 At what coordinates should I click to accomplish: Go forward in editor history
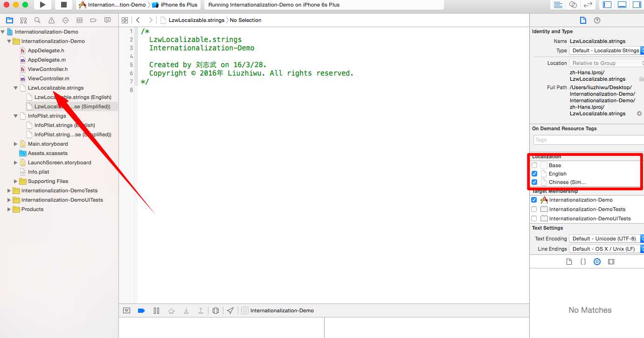coord(150,20)
